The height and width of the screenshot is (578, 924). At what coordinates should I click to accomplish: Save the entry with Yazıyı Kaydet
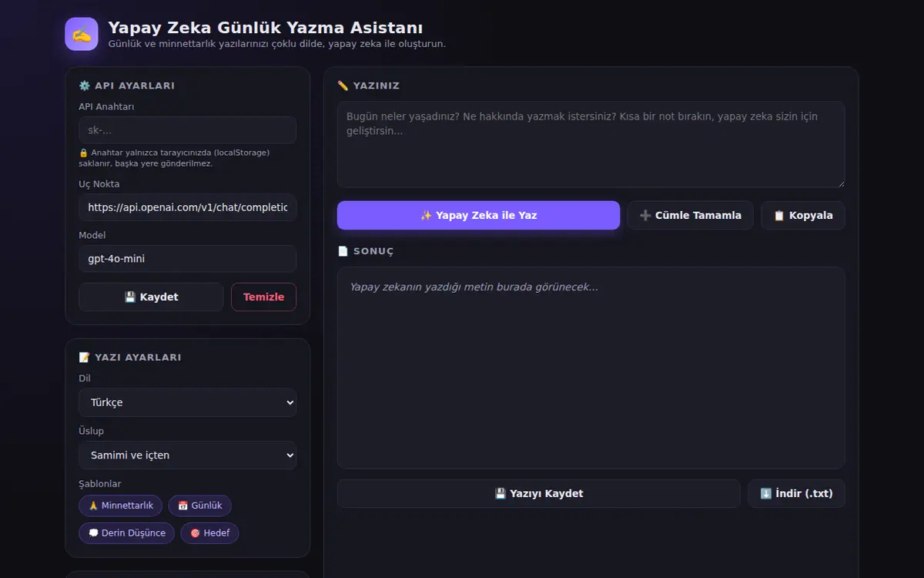539,493
